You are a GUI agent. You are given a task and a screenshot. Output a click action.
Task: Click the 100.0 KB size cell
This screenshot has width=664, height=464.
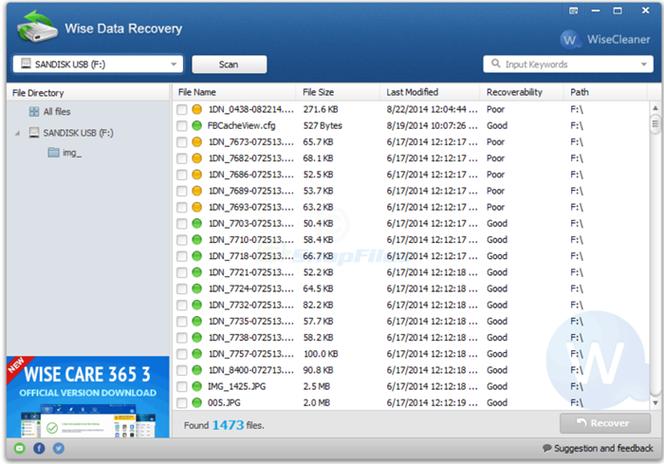tap(320, 354)
